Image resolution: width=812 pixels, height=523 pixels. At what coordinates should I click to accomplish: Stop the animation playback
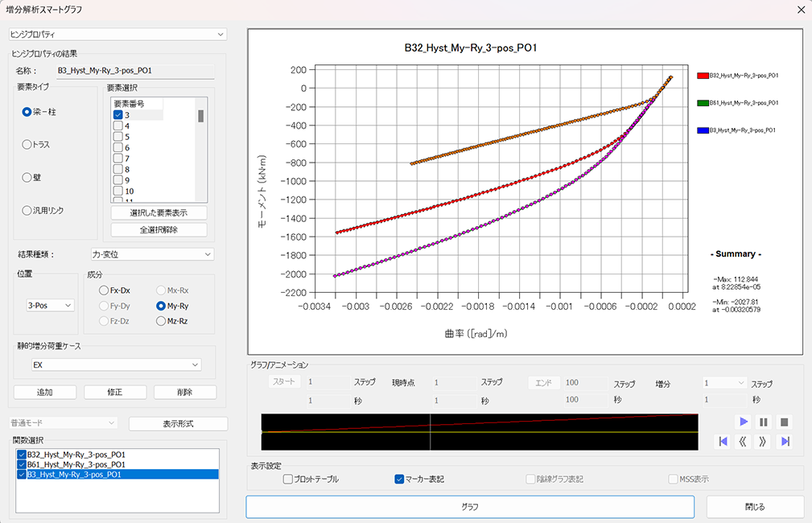(785, 422)
